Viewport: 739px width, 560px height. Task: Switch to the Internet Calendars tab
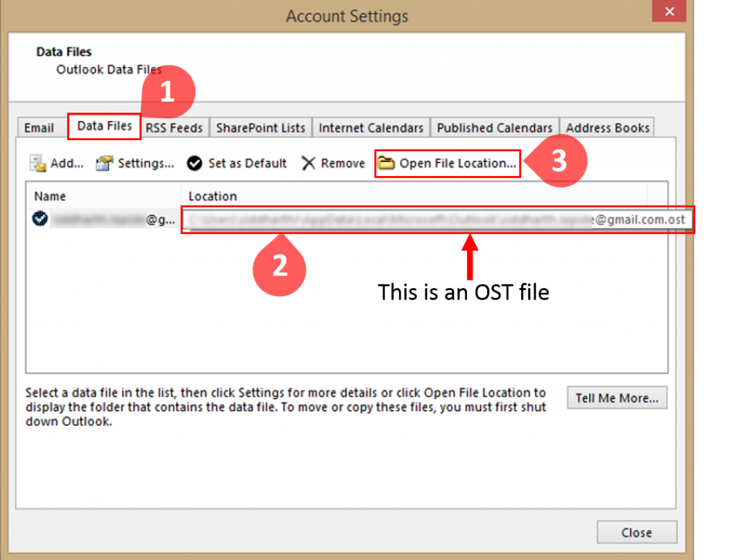click(x=371, y=128)
